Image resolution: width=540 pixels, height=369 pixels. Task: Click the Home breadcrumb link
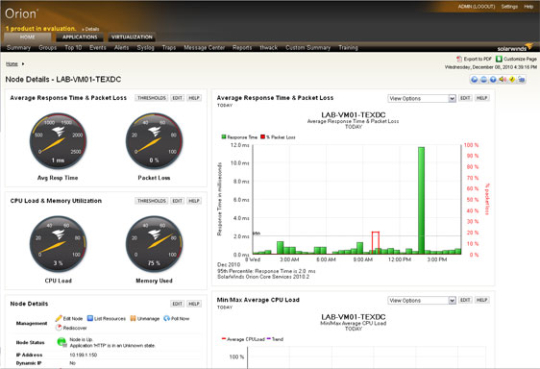[12, 64]
